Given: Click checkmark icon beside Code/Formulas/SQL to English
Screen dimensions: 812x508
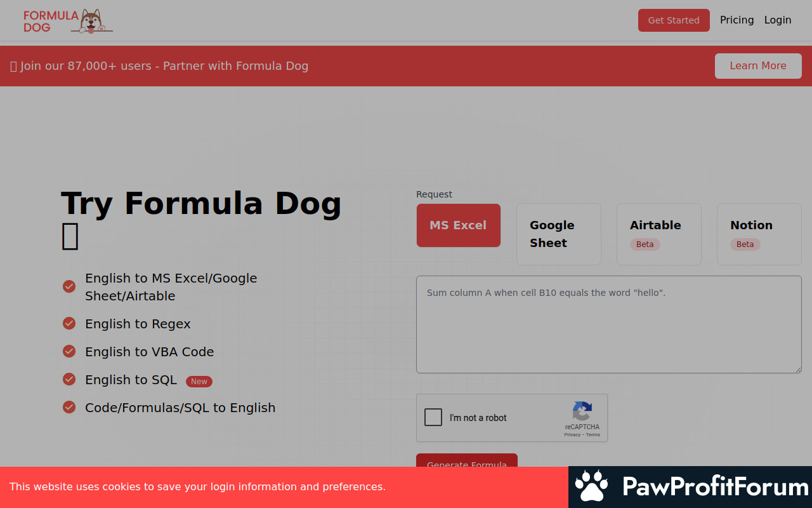Looking at the screenshot, I should coord(69,407).
